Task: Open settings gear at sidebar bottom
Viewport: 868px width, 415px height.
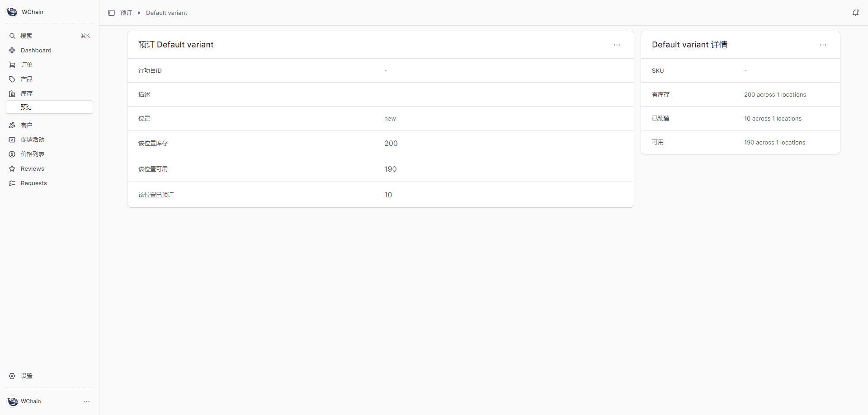Action: (12, 376)
